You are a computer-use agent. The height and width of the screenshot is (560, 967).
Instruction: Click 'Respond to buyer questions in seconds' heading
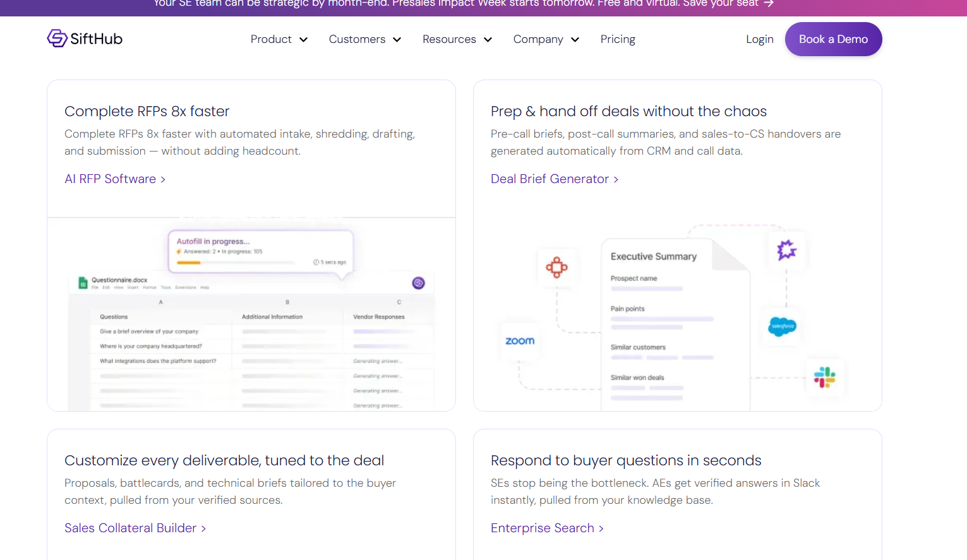pos(626,461)
